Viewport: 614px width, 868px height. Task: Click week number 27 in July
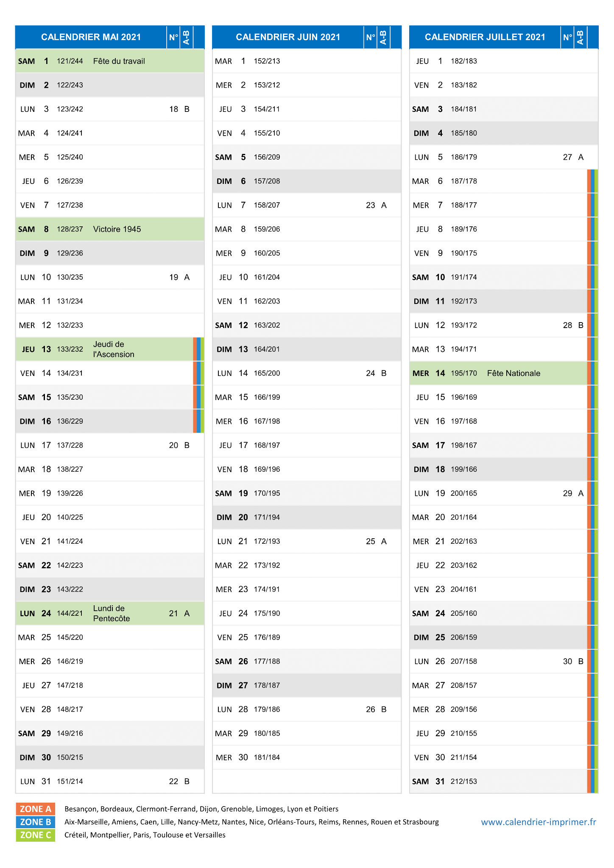pyautogui.click(x=567, y=157)
